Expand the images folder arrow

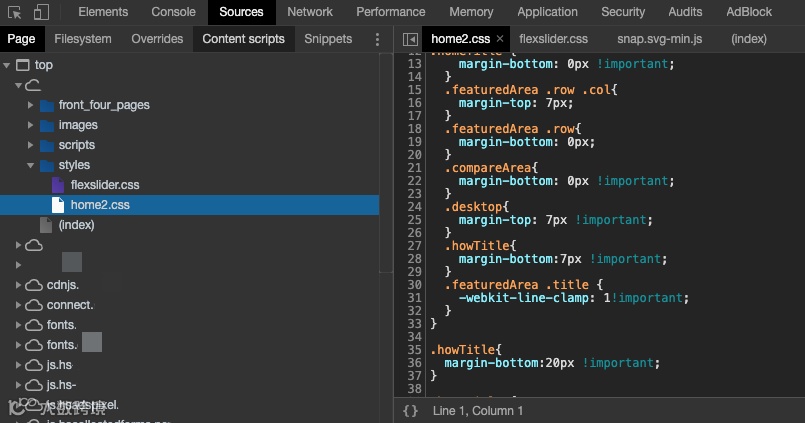tap(31, 125)
